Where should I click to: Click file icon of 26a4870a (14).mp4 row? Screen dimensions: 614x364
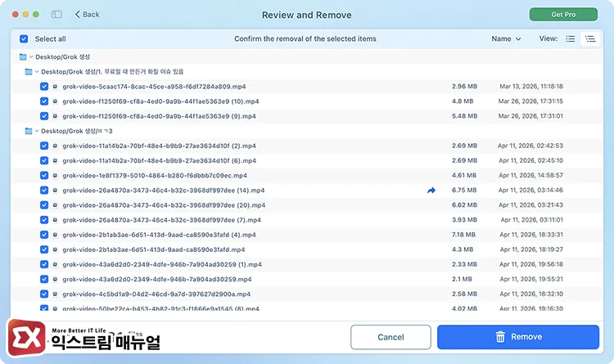55,191
